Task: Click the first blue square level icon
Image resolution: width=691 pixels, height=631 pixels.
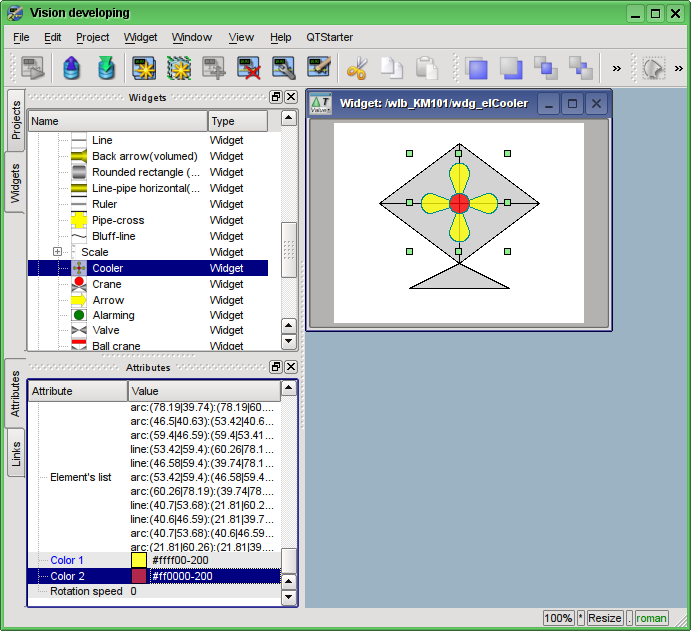Action: click(x=477, y=68)
